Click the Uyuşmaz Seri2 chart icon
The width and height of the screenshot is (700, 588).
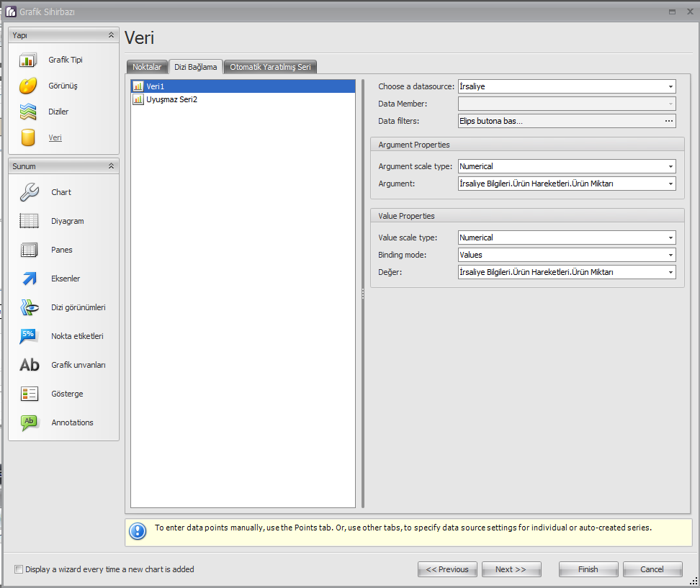[x=138, y=99]
